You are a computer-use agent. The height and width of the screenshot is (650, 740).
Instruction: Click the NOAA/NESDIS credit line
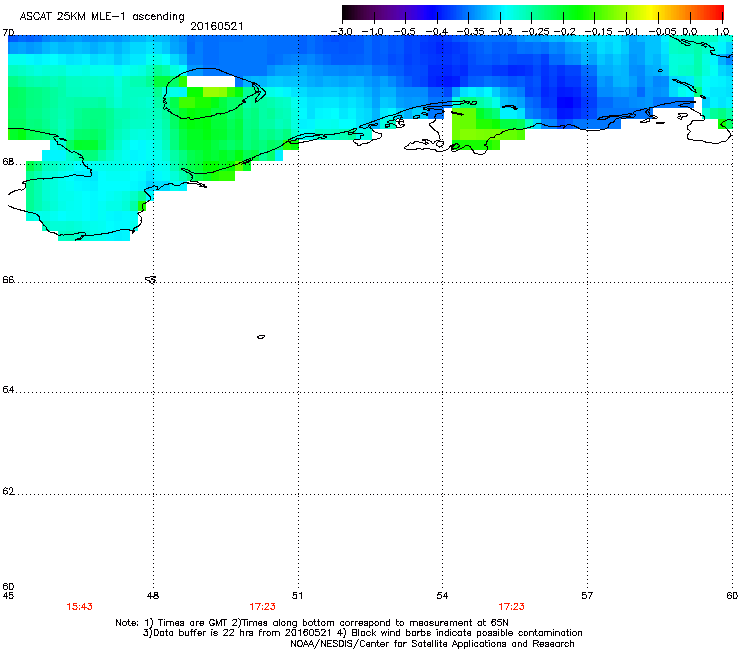[432, 644]
